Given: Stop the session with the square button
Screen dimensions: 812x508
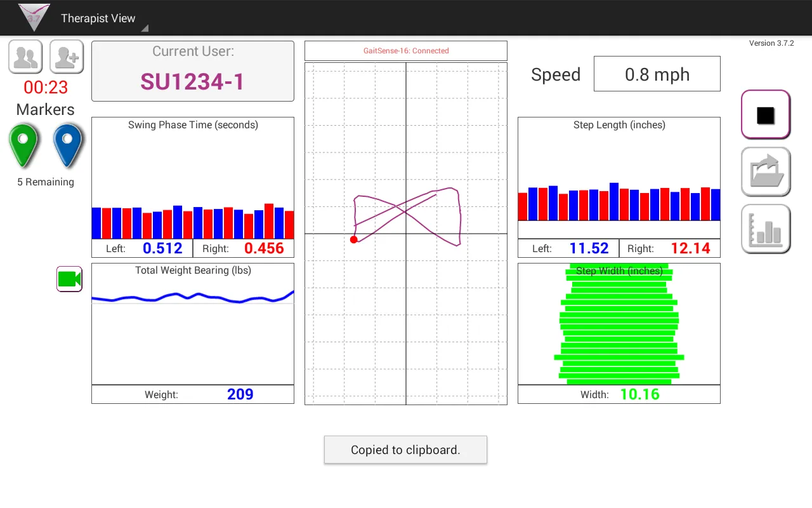Looking at the screenshot, I should click(x=766, y=114).
